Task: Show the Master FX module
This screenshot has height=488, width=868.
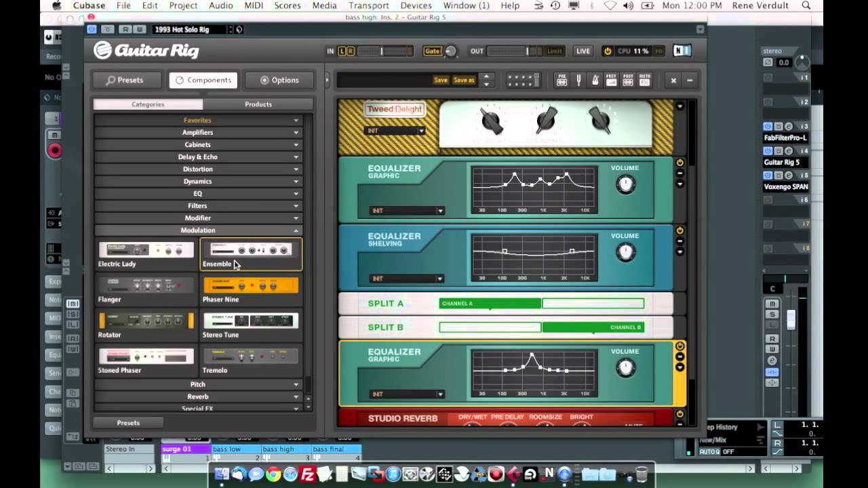Action: (644, 80)
